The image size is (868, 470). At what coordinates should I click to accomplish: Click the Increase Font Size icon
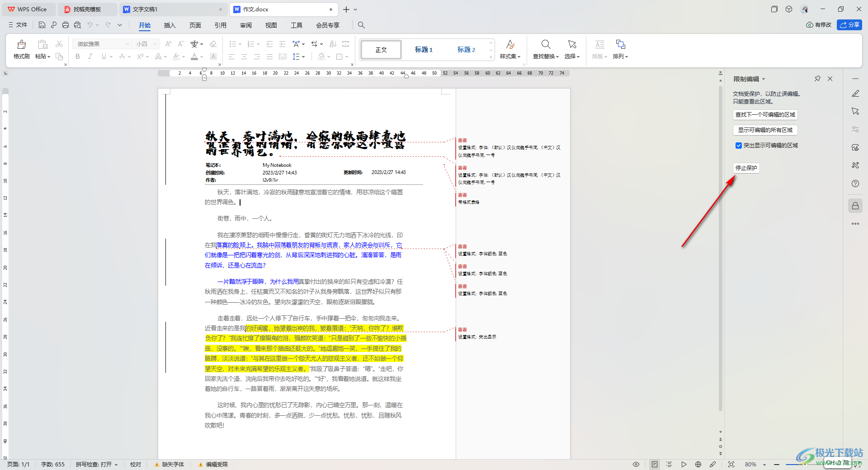coord(168,44)
